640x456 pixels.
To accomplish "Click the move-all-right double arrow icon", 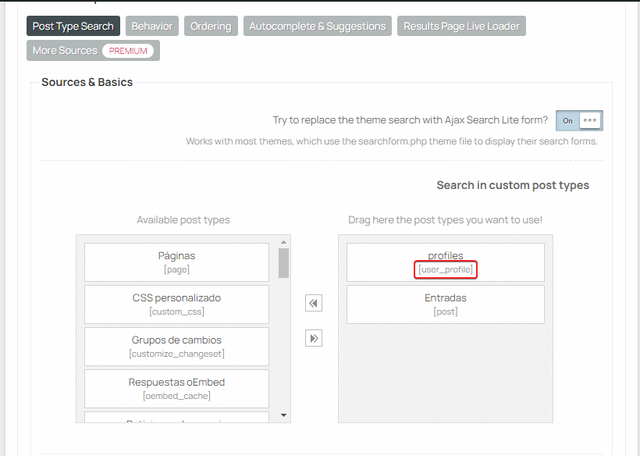I will pyautogui.click(x=313, y=338).
